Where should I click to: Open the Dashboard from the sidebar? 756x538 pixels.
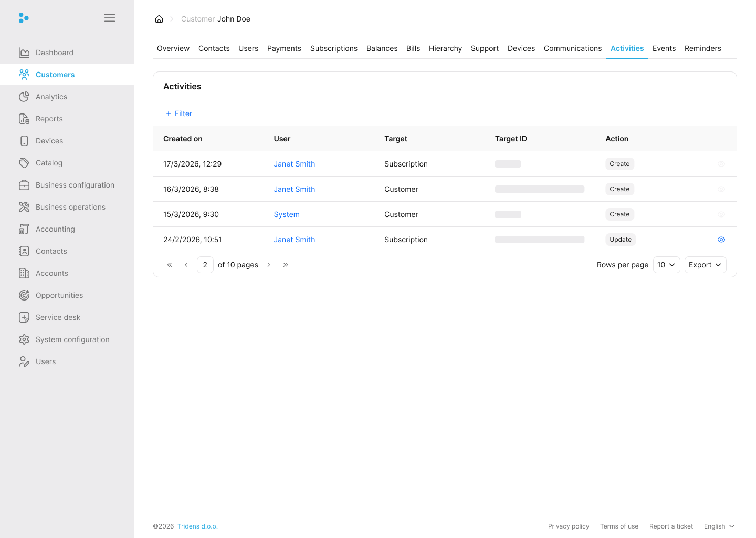click(54, 53)
